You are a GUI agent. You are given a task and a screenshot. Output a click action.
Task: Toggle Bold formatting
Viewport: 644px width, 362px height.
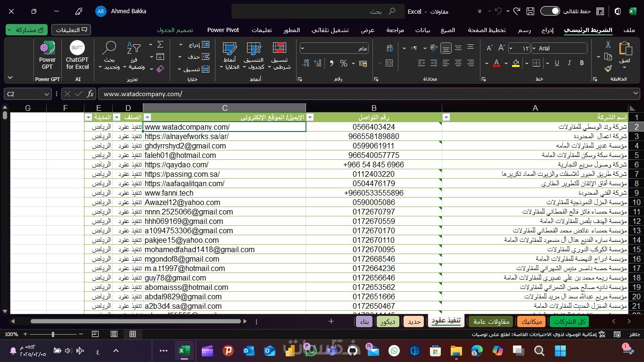[x=582, y=63]
